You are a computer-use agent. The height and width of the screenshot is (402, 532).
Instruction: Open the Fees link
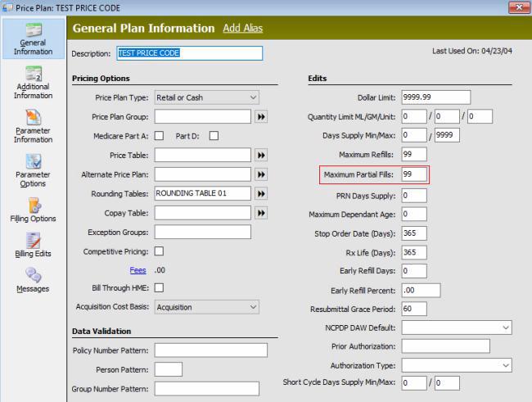[x=138, y=270]
